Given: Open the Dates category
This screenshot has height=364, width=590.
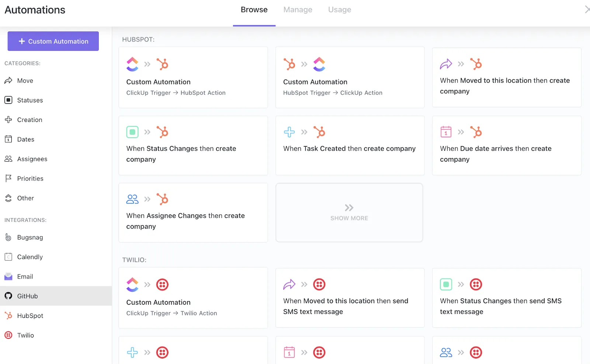Looking at the screenshot, I should click(56, 139).
